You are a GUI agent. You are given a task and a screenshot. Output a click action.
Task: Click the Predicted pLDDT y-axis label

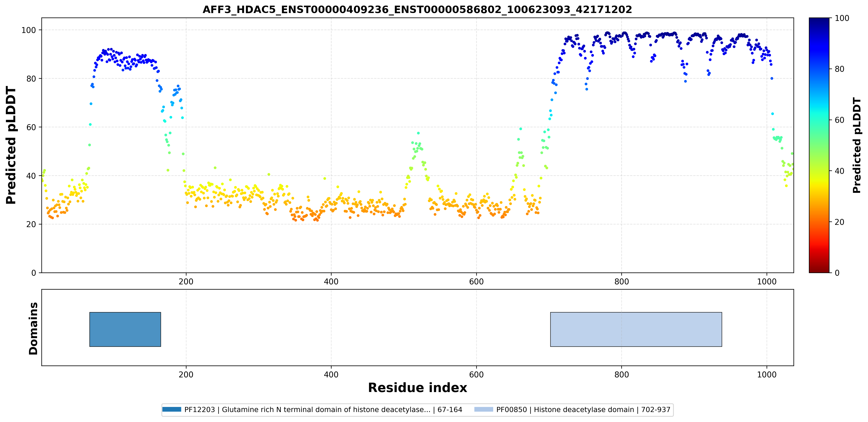(11, 145)
